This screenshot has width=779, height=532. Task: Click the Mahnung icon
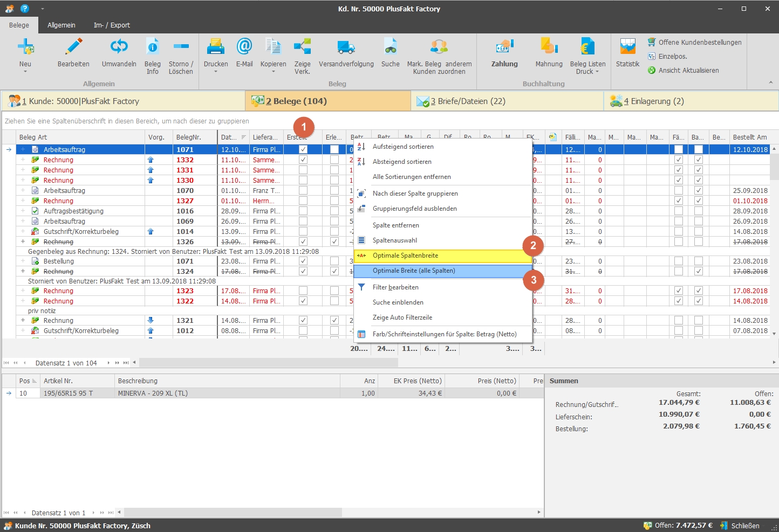click(549, 47)
